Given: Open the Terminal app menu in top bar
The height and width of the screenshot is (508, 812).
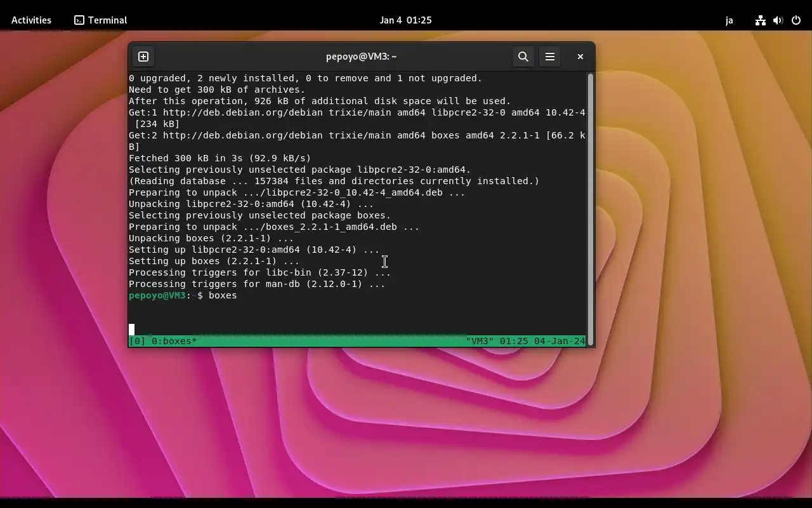Looking at the screenshot, I should [101, 20].
